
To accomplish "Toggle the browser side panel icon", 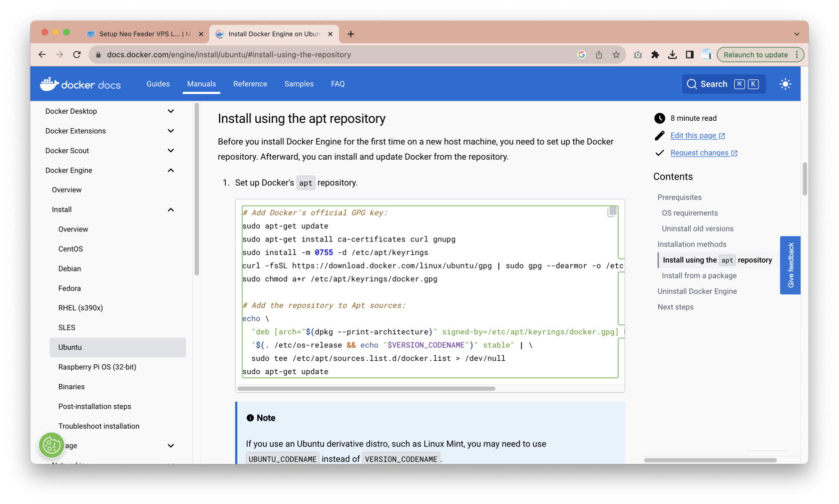I will (690, 55).
